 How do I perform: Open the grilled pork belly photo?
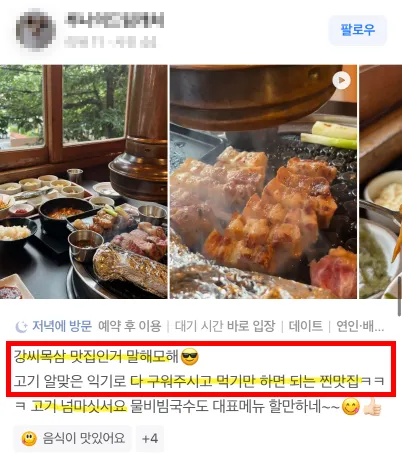point(263,182)
